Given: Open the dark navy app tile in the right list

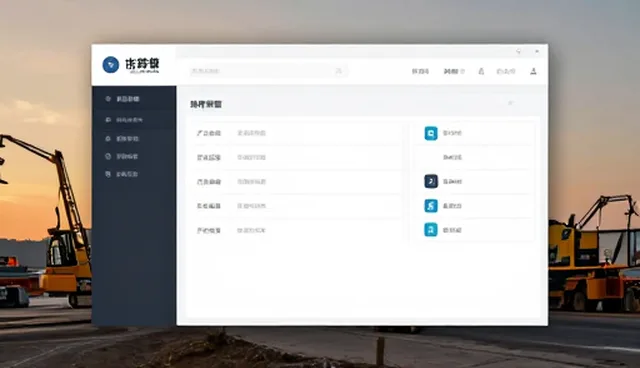Looking at the screenshot, I should click(x=431, y=181).
